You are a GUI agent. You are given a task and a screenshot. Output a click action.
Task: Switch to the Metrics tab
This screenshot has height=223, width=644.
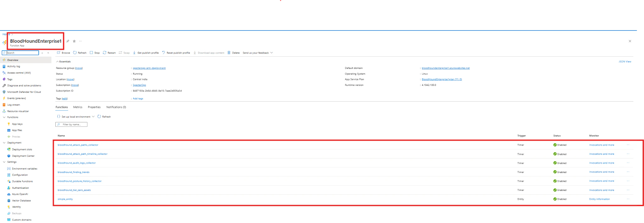pos(78,107)
